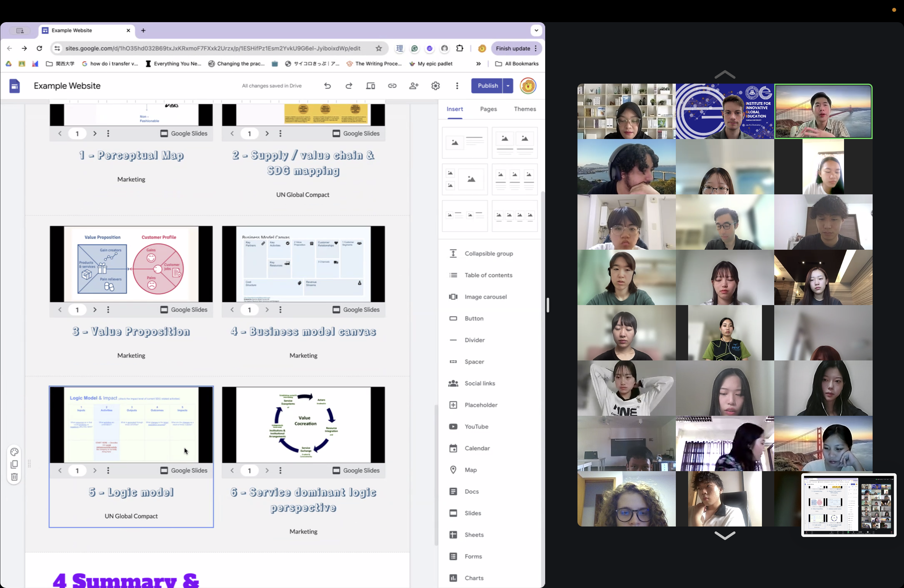Click the Example Website site title
Viewport: 904px width, 588px height.
(67, 86)
